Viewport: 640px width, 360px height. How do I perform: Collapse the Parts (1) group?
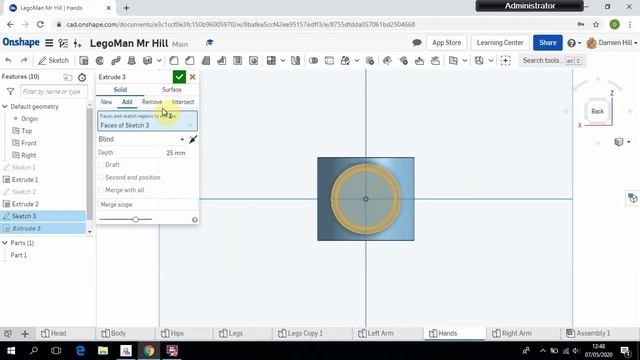(5, 243)
